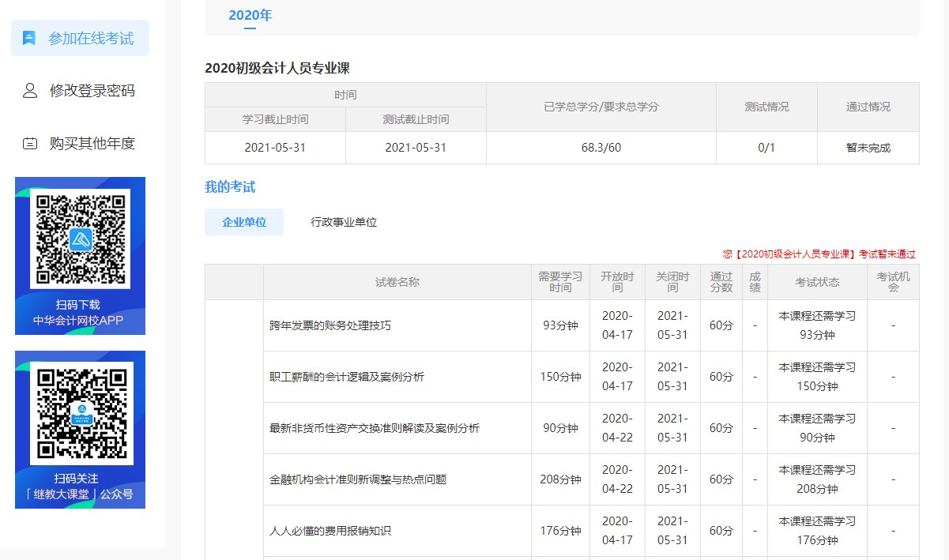Image resolution: width=949 pixels, height=560 pixels.
Task: Select the 企业单位 tab
Action: point(243,222)
